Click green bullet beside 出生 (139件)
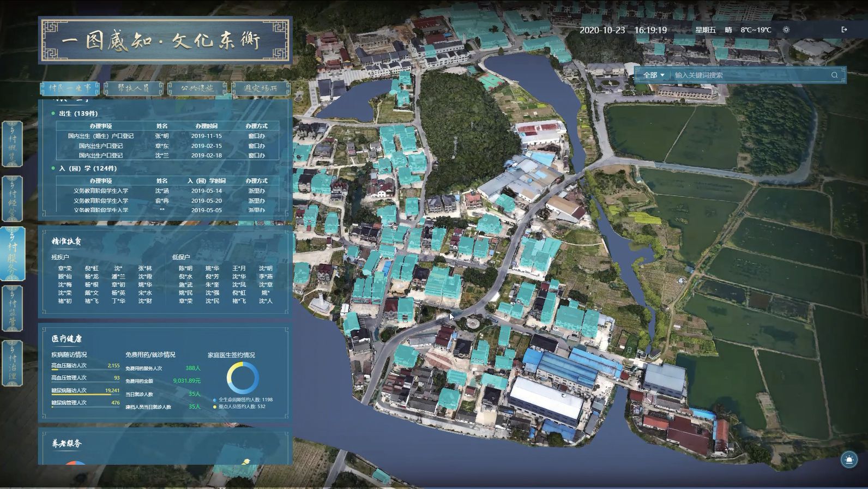The height and width of the screenshot is (489, 868). click(53, 113)
